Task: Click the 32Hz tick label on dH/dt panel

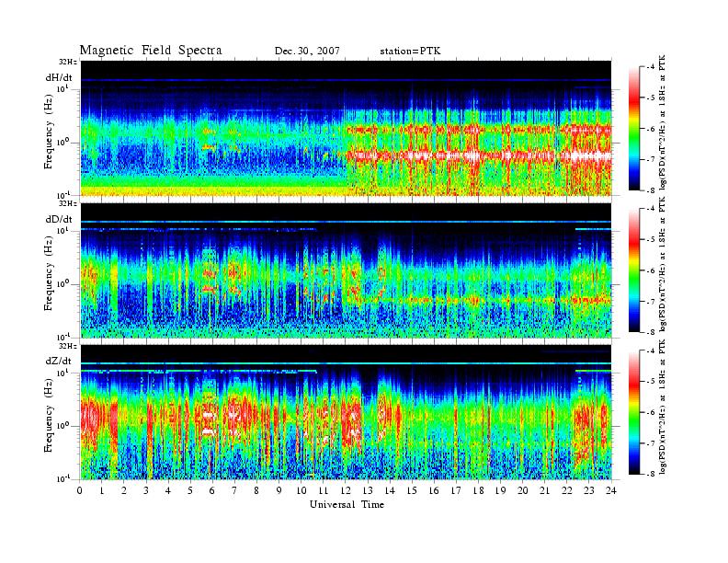Action: click(68, 62)
